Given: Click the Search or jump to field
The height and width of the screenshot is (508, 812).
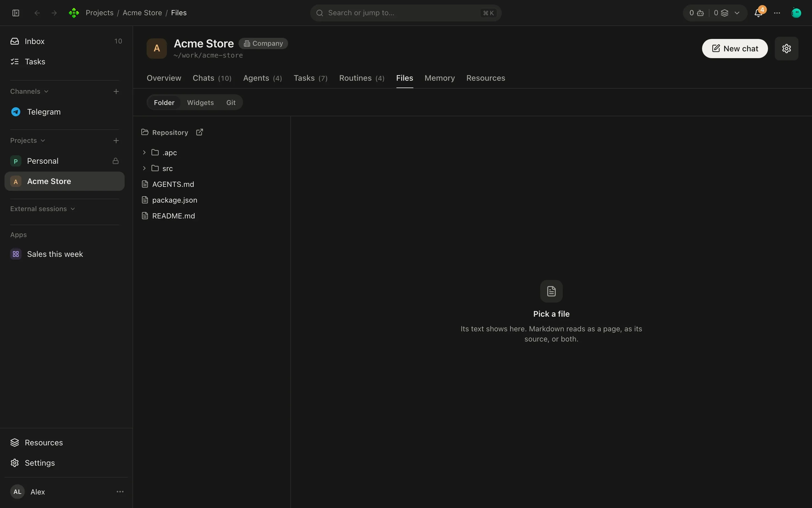Looking at the screenshot, I should coord(406,13).
